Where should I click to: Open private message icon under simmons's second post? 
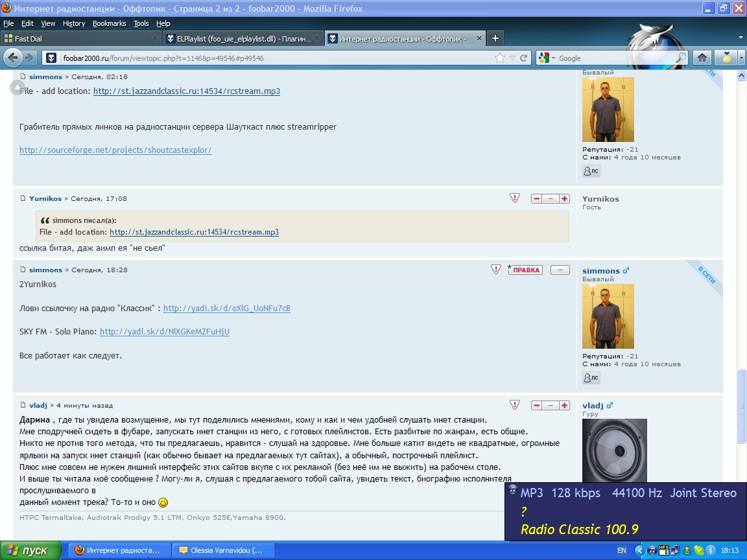click(591, 378)
